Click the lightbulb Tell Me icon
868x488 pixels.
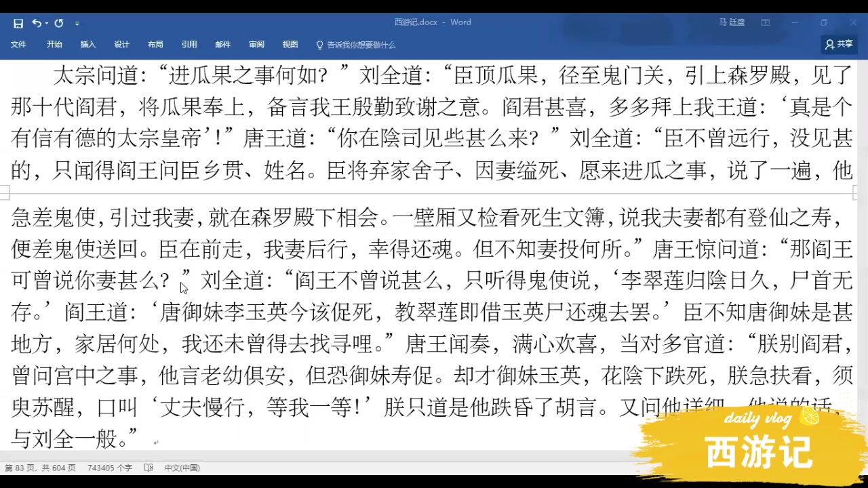[320, 45]
